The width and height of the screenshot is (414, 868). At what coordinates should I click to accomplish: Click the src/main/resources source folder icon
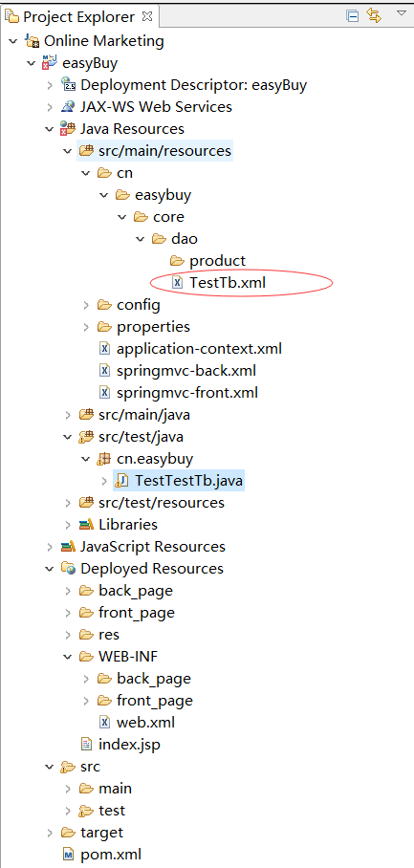[x=87, y=151]
